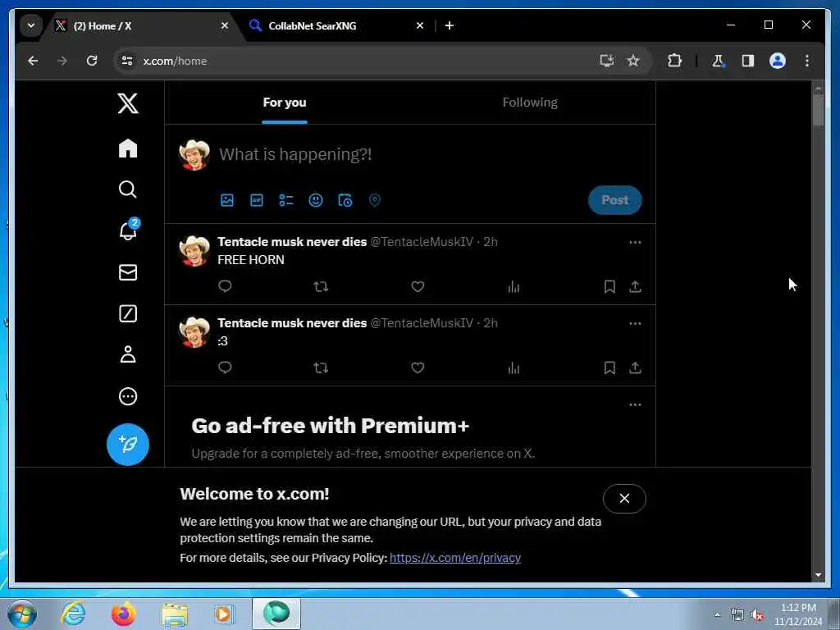Open Home from the sidebar

tap(127, 148)
